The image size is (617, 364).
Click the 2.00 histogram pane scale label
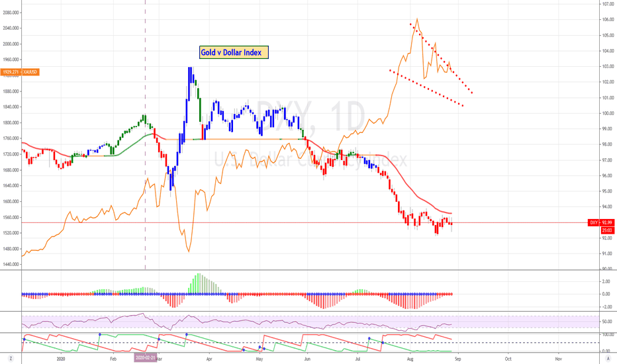pyautogui.click(x=606, y=282)
